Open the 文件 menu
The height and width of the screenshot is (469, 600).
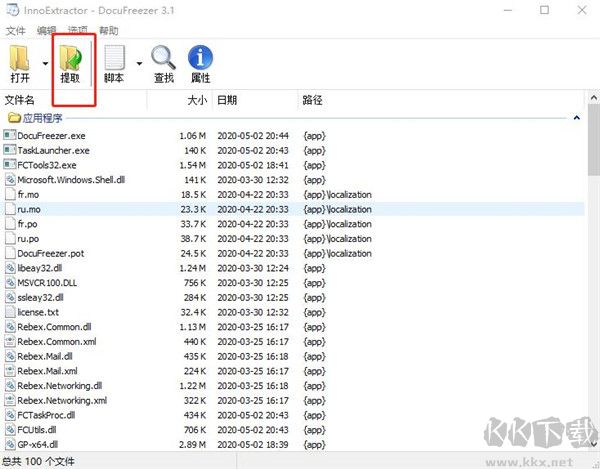click(15, 31)
